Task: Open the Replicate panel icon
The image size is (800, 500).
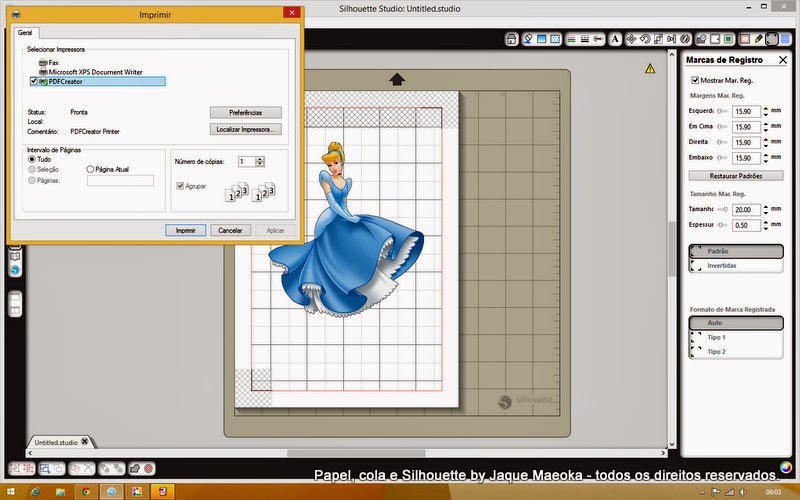Action: coord(685,39)
